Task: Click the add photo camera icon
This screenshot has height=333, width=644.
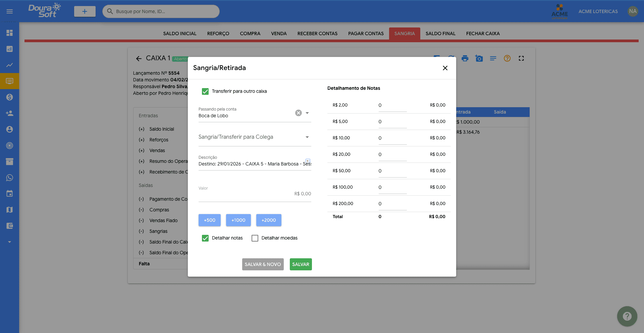Action: [x=479, y=58]
